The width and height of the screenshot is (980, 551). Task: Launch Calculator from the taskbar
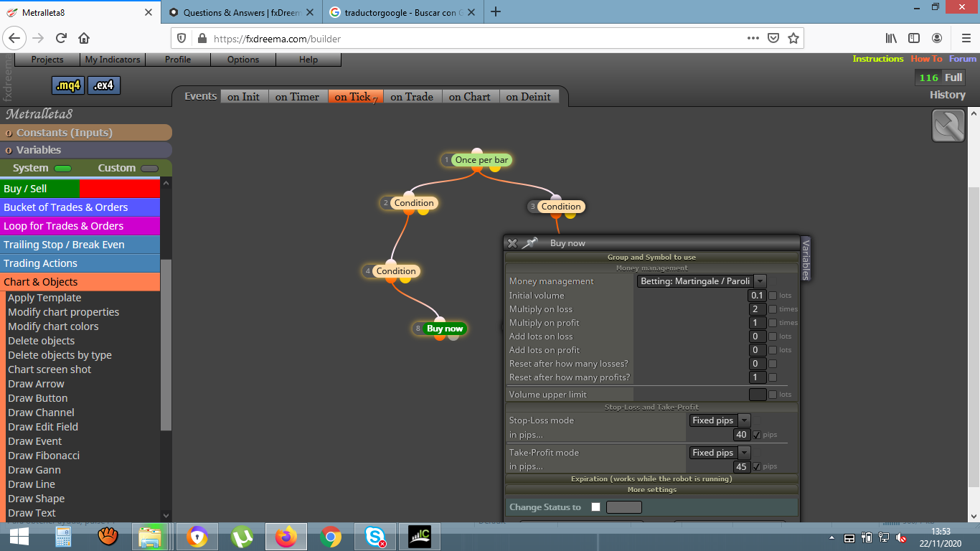pyautogui.click(x=63, y=536)
